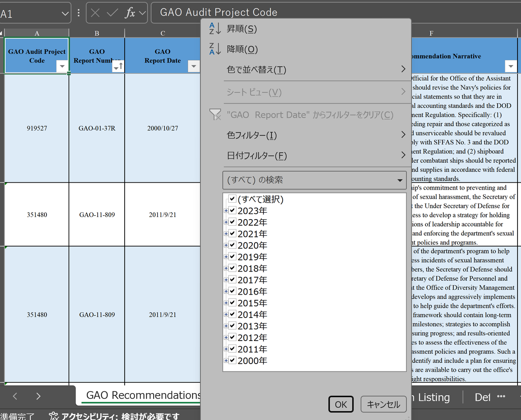Click the キャンセル button
Image resolution: width=521 pixels, height=420 pixels.
coord(384,404)
